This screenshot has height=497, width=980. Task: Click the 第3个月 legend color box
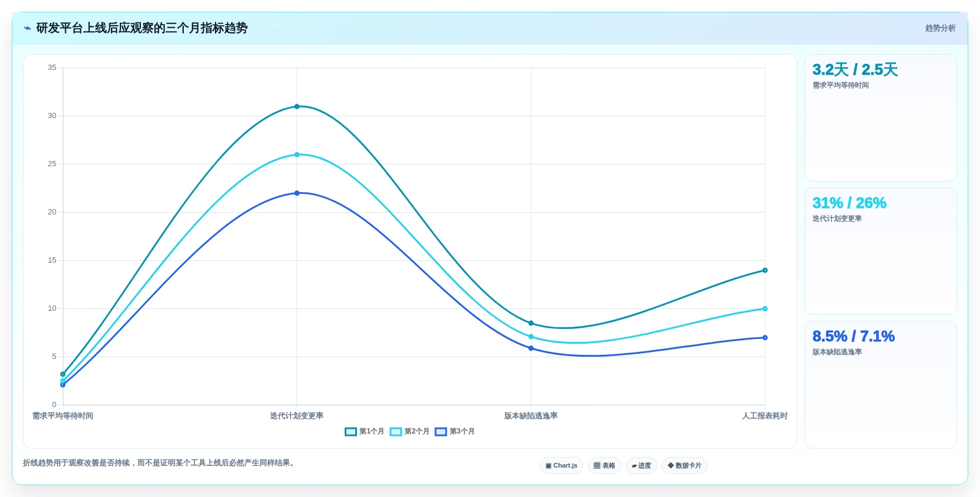tap(441, 432)
